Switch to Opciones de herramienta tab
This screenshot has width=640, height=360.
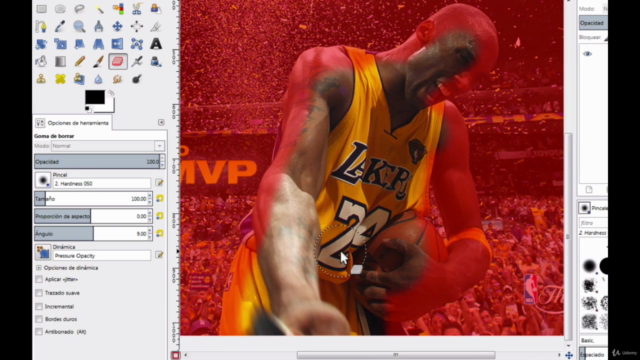pyautogui.click(x=72, y=123)
